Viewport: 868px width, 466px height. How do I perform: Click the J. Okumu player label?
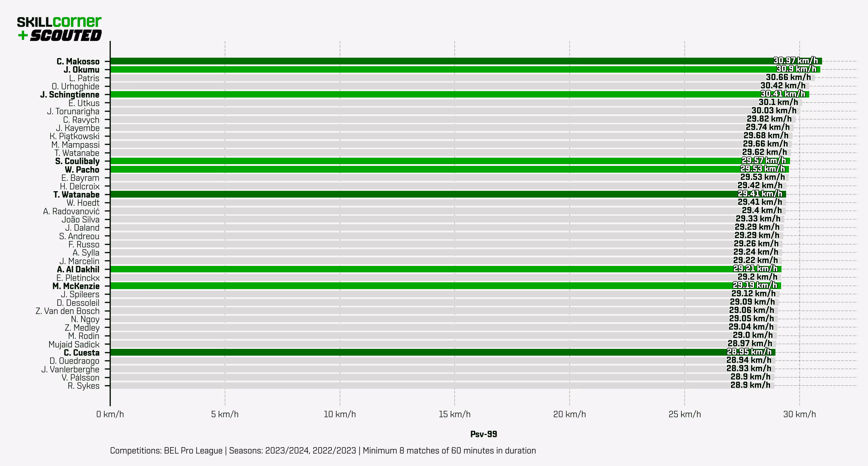(82, 70)
